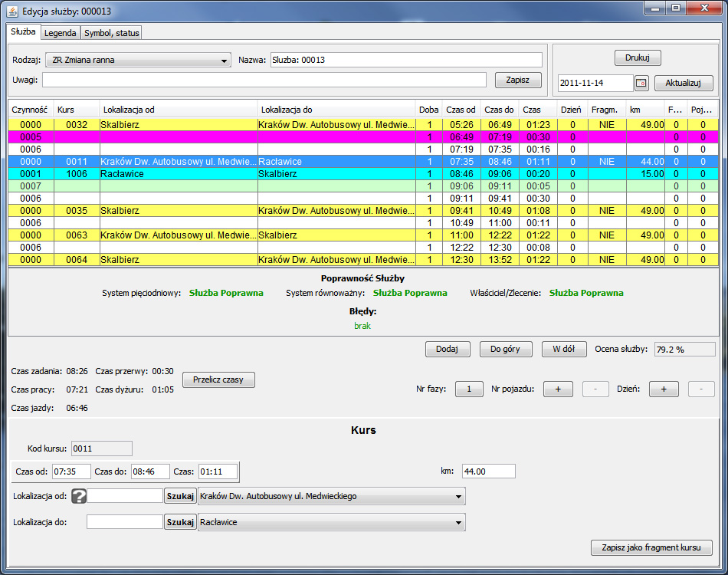Screen dimensions: 728x575
Task: Click Zapisz jako fragment kursu
Action: (x=651, y=547)
